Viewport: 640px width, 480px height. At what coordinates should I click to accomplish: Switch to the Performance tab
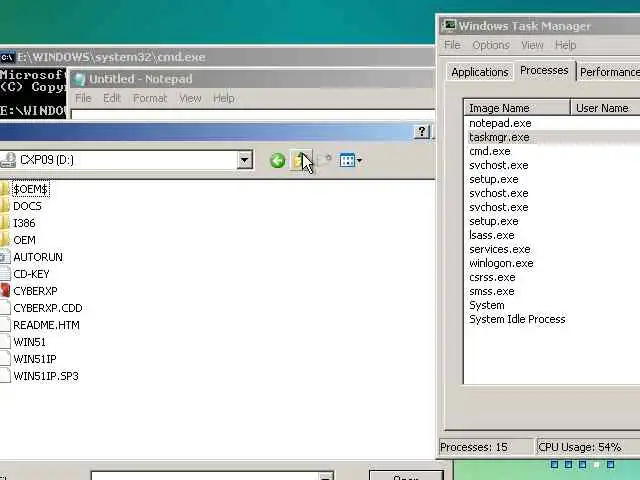click(x=609, y=72)
